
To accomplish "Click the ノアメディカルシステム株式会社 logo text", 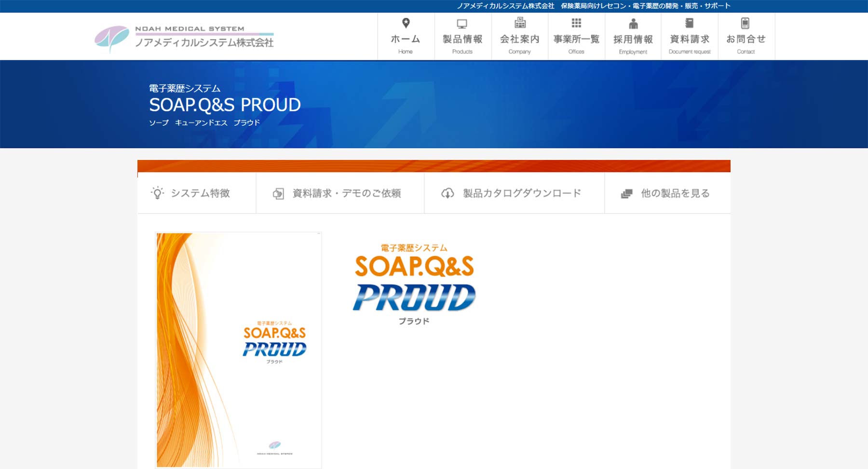I will click(x=204, y=42).
